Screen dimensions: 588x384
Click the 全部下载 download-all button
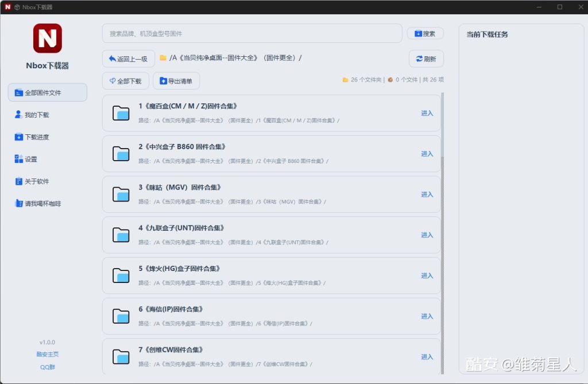(x=126, y=81)
